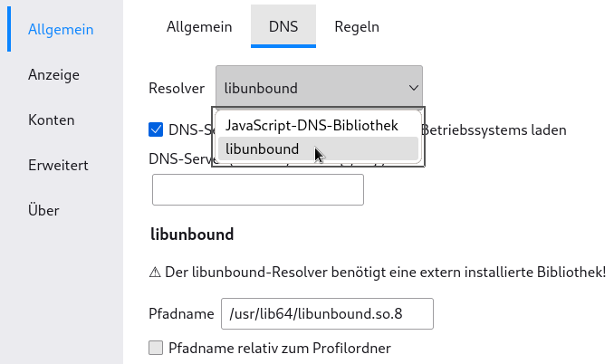Screen dimensions: 614x364
Task: Switch to the Allgemein tab at top
Action: click(199, 26)
